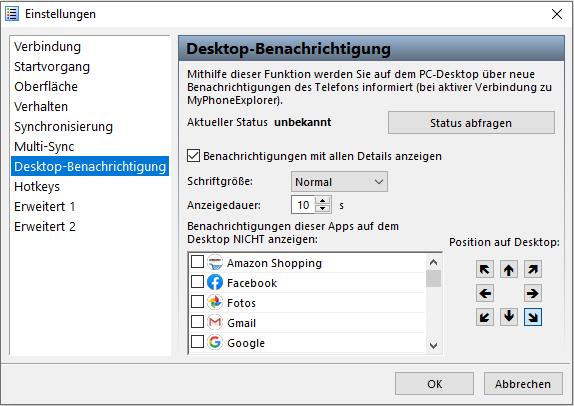Screen dimensions: 574x406
Task: Click the Anzeigedauer value field
Action: coord(303,205)
